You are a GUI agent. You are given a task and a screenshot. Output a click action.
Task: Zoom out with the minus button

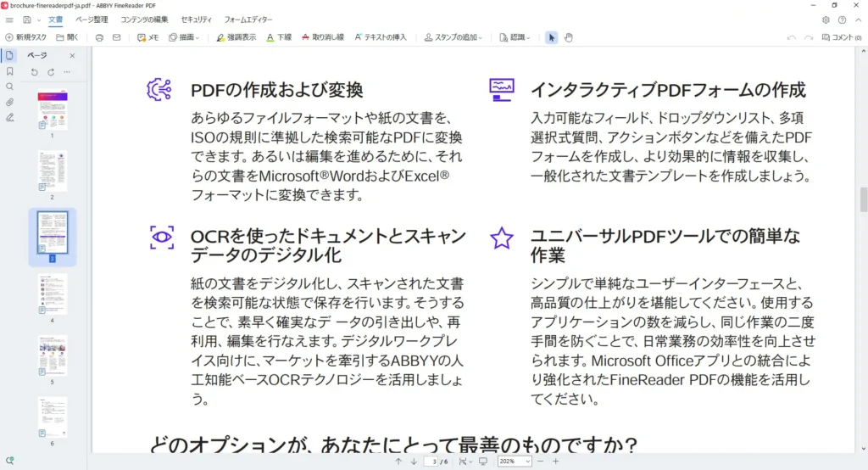(540, 462)
